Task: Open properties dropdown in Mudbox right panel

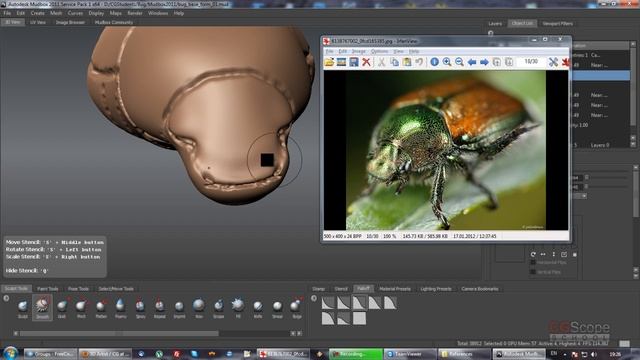Action: click(584, 196)
